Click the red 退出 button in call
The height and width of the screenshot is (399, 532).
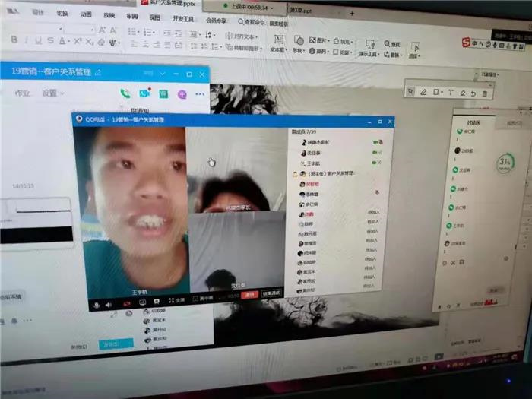pyautogui.click(x=251, y=293)
